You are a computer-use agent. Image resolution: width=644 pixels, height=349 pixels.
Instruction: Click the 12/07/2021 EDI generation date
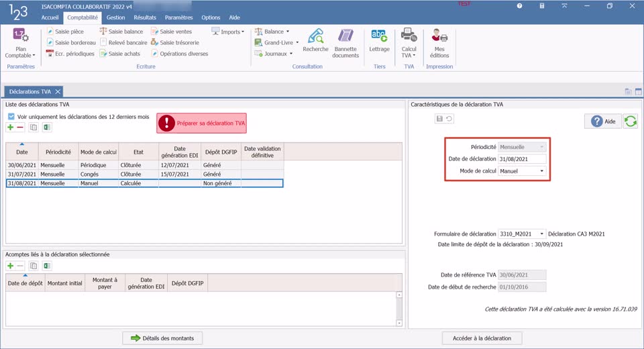pos(180,165)
